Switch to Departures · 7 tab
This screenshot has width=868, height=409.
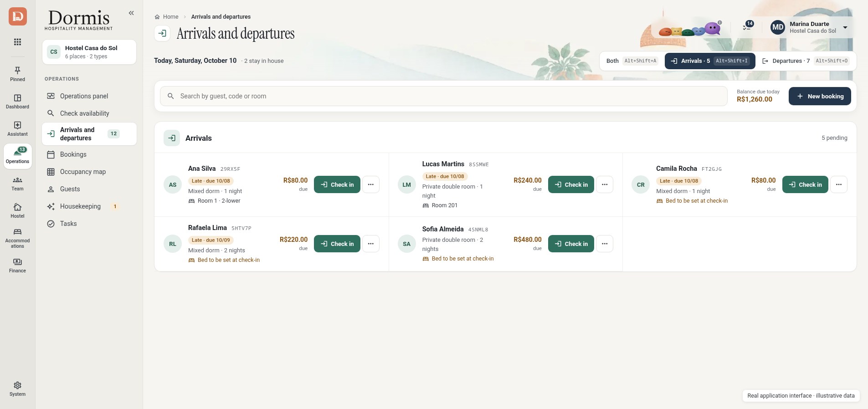click(x=806, y=61)
